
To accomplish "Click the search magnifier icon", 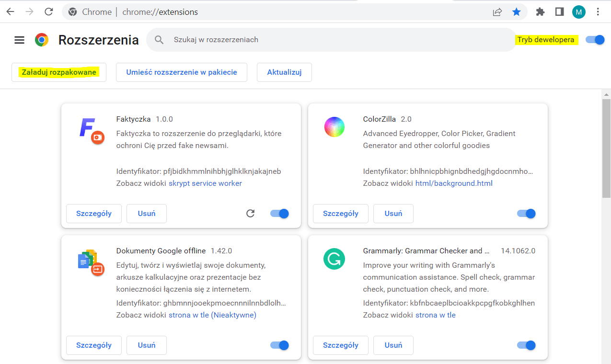I will click(x=159, y=40).
